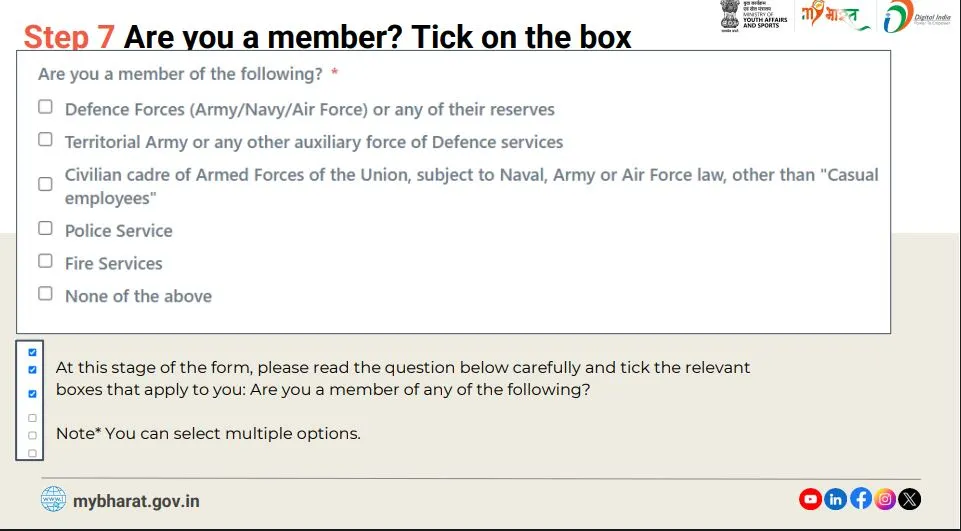961x531 pixels.
Task: Open the Instagram social icon
Action: click(885, 499)
